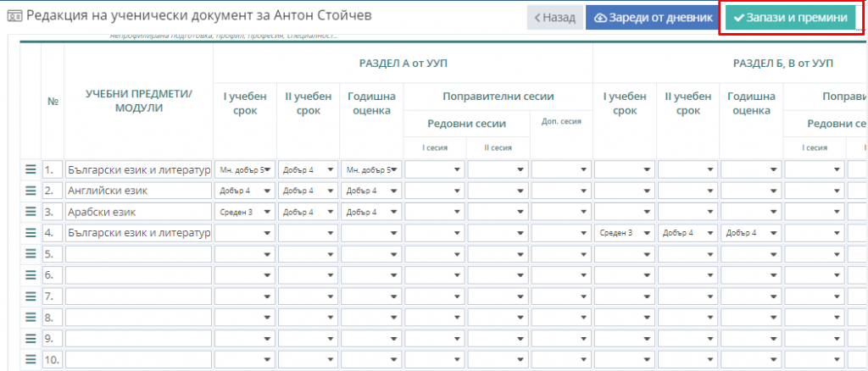Open row 1 first session (I сесия) dropdown in Раздел А
This screenshot has height=371, width=868.
coord(435,169)
